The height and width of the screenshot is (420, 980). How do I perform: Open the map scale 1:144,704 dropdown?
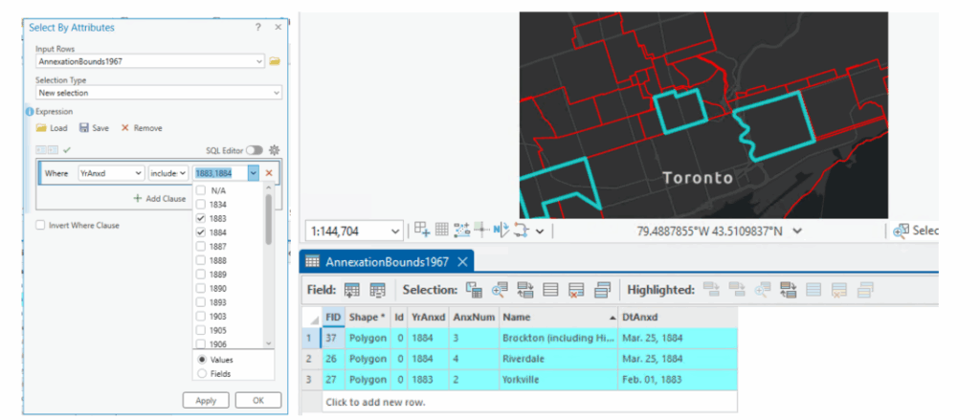pyautogui.click(x=396, y=231)
